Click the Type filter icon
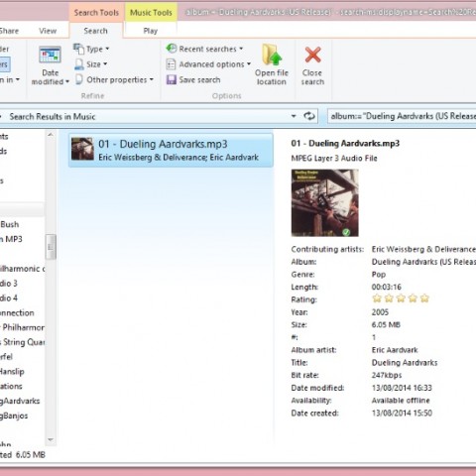 78,49
